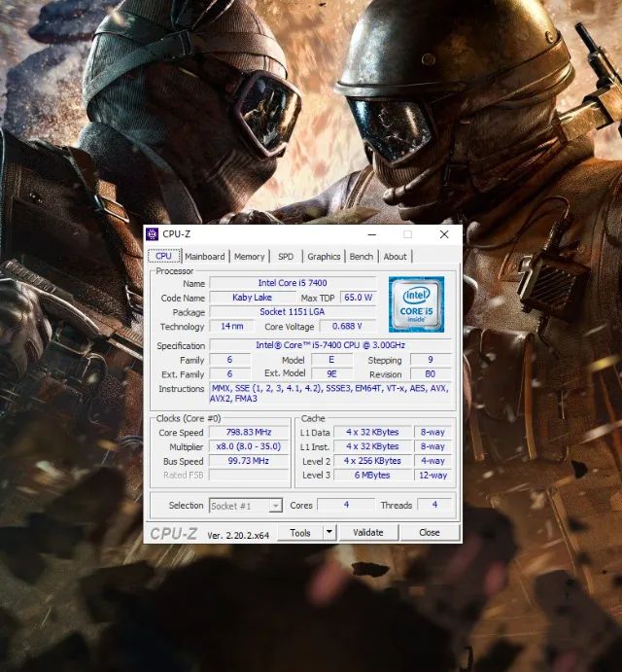
Task: Click the Name field 'Intel Core i5 7400'
Action: click(293, 283)
